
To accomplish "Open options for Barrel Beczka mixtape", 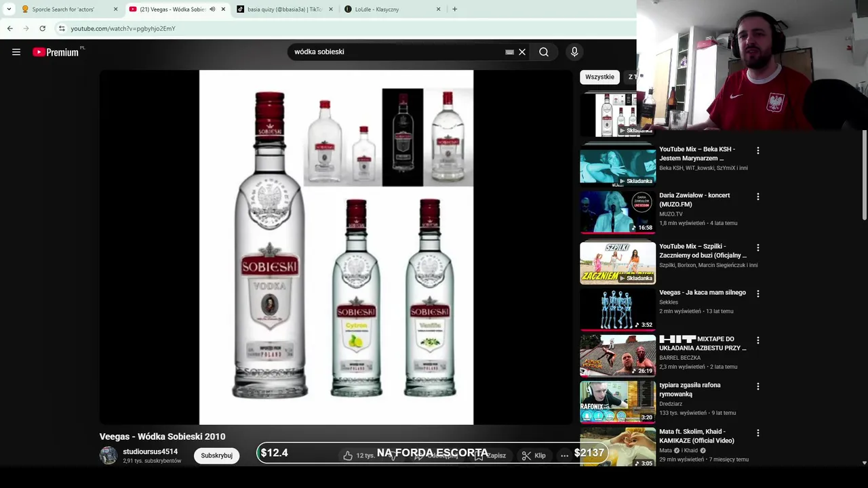I will [x=758, y=340].
